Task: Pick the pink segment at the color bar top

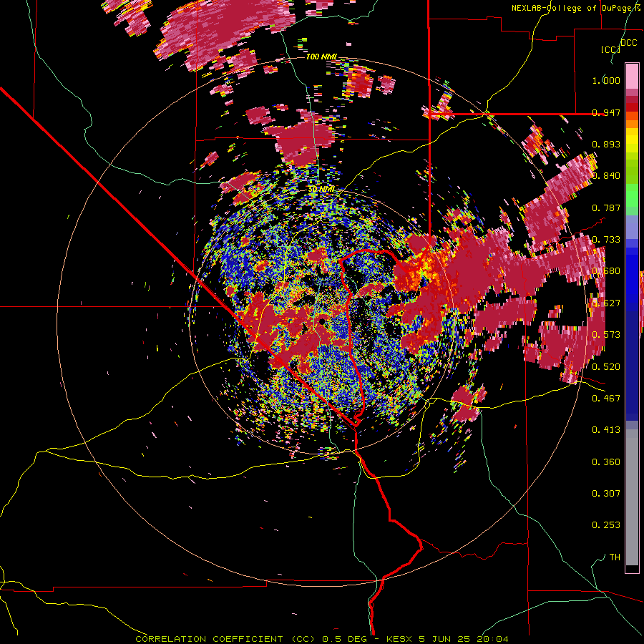Action: tap(632, 76)
